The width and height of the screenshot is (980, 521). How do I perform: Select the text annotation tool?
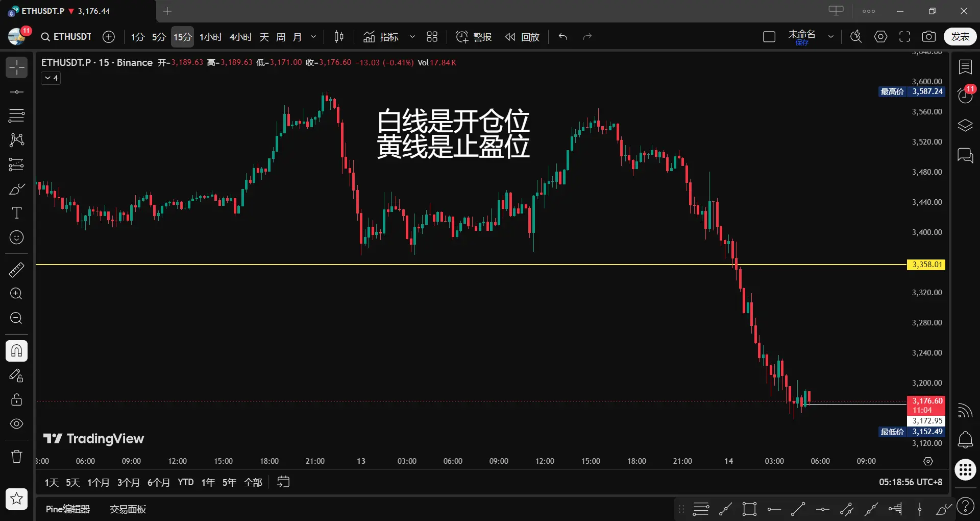16,213
